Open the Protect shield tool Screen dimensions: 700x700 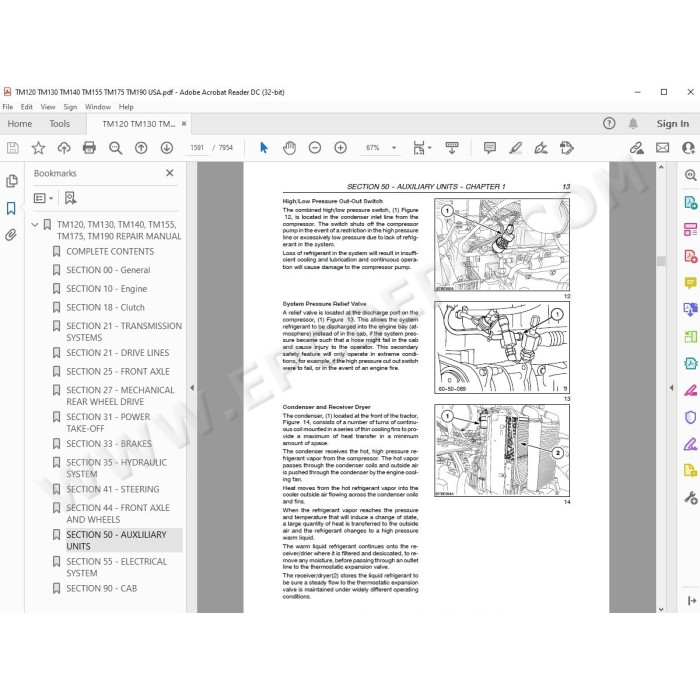pyautogui.click(x=690, y=417)
